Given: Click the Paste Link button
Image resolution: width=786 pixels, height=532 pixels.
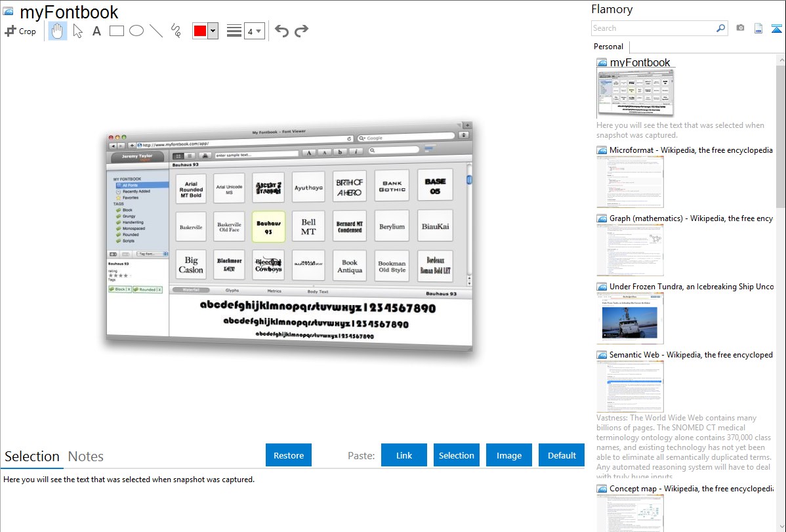Looking at the screenshot, I should pos(404,455).
